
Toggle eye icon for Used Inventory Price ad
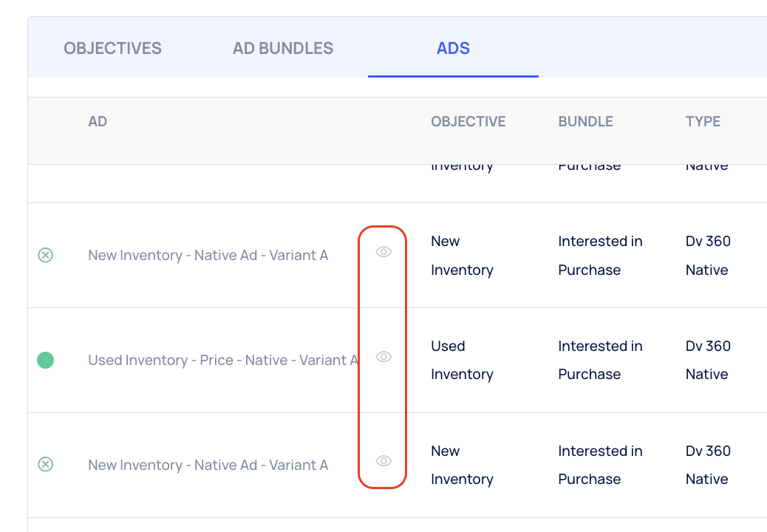pos(383,356)
